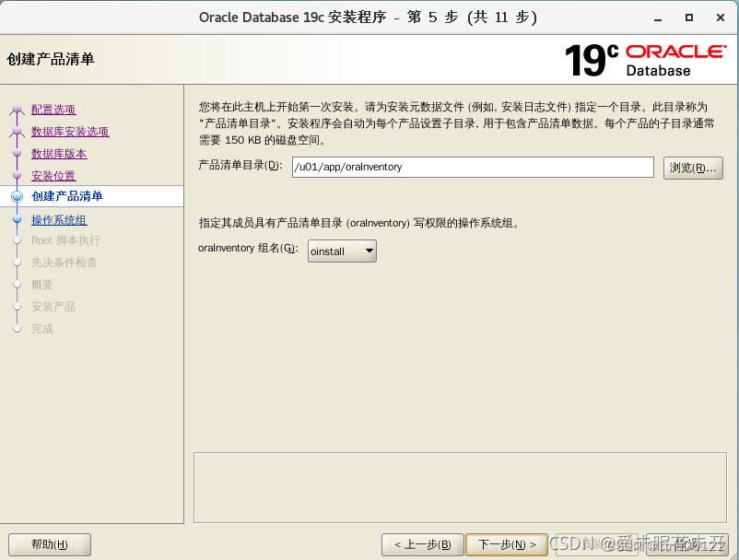
Task: Click the oraInventory 组名(G) label
Action: [x=248, y=248]
